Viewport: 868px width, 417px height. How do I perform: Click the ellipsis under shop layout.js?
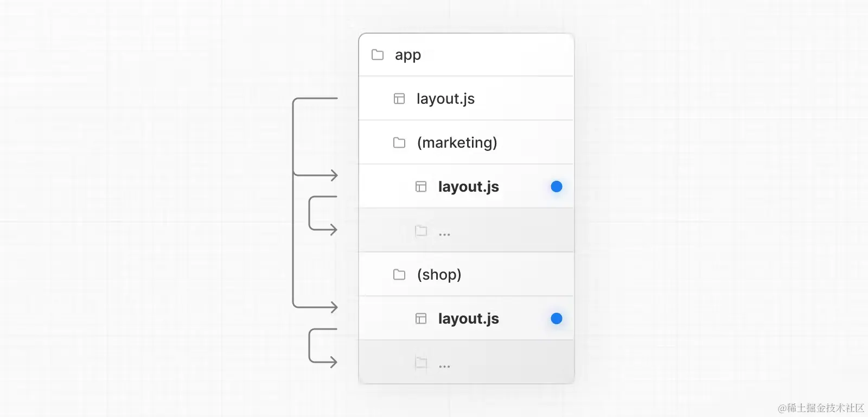(444, 367)
